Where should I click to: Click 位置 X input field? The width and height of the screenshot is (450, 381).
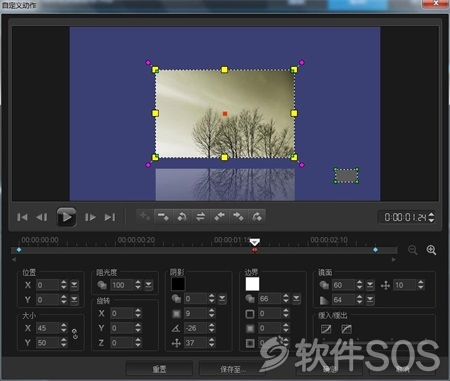pyautogui.click(x=48, y=285)
